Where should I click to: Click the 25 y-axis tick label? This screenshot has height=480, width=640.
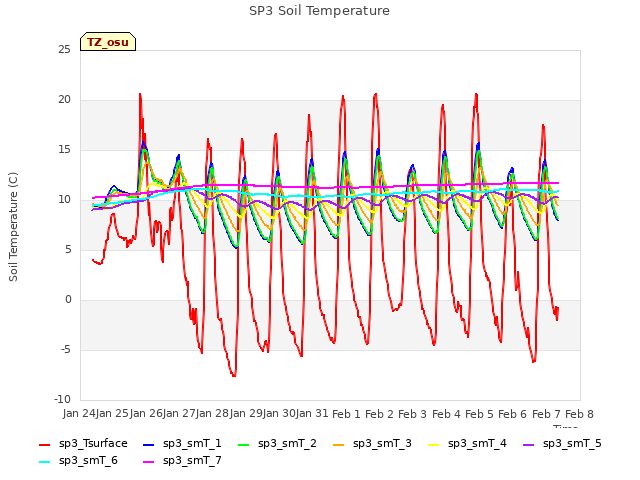coord(64,50)
